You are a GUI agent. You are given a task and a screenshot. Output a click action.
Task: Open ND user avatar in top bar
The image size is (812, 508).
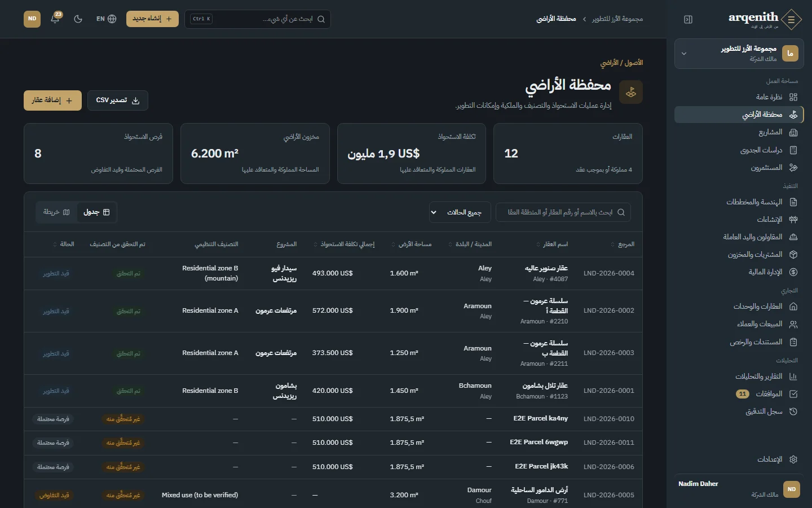(x=32, y=19)
